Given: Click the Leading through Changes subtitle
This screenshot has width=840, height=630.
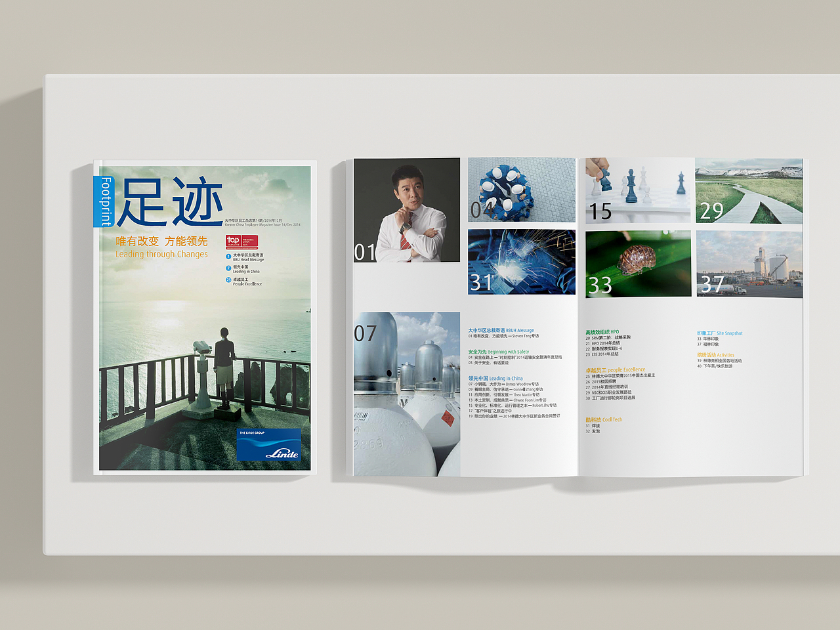Looking at the screenshot, I should pyautogui.click(x=161, y=254).
